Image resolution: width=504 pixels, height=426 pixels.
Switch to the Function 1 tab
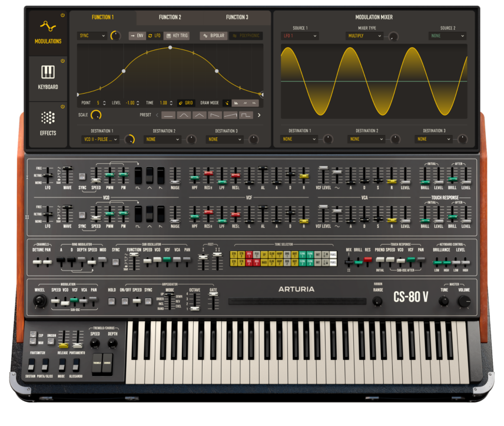(103, 17)
